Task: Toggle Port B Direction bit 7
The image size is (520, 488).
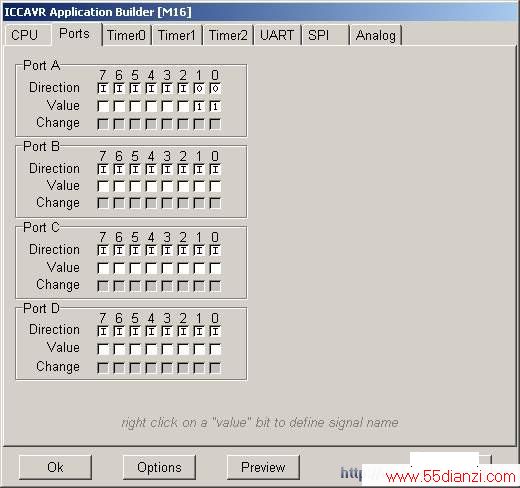Action: coord(103,169)
